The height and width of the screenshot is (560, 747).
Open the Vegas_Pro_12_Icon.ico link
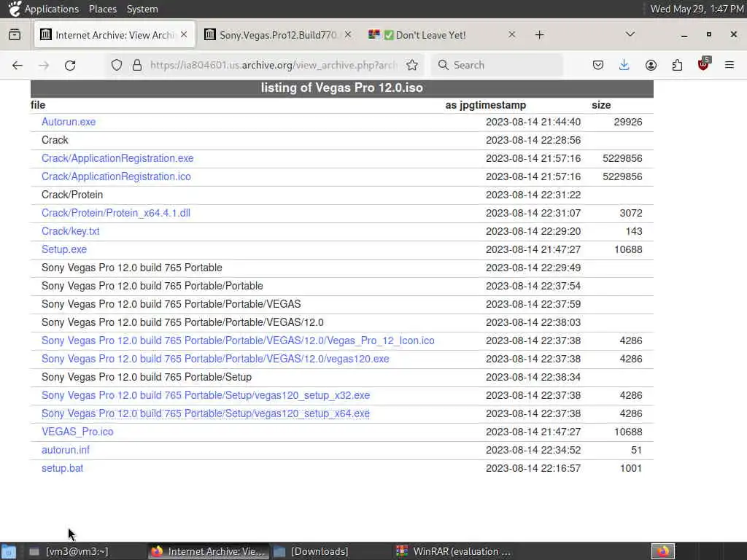pos(238,341)
